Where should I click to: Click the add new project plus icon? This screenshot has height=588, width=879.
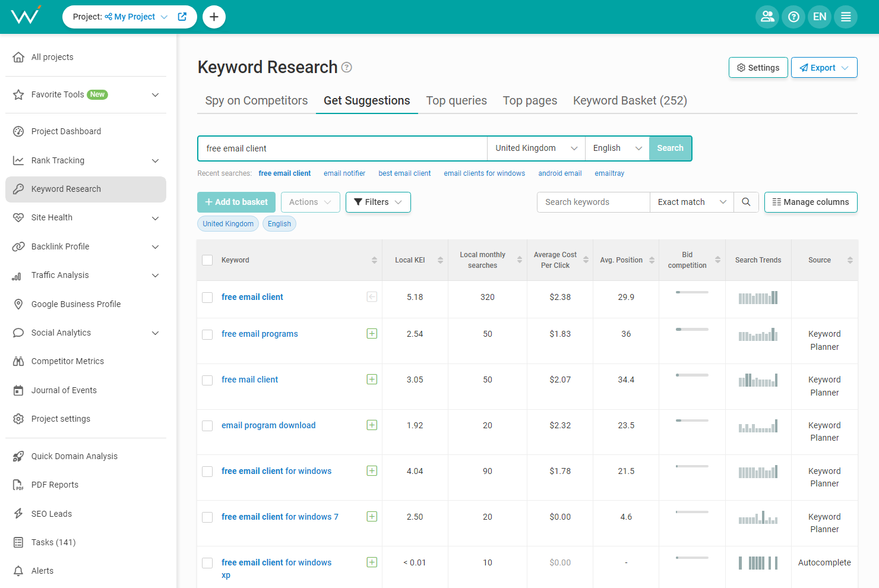pos(214,17)
